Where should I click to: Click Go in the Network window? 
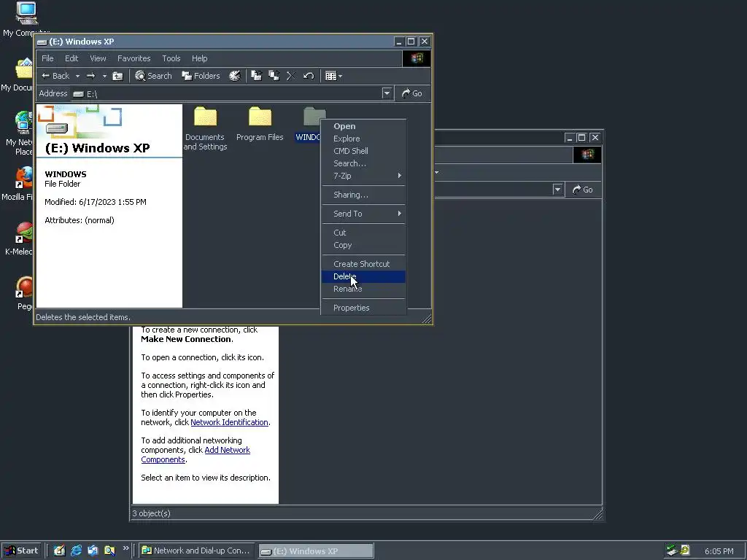(x=583, y=190)
